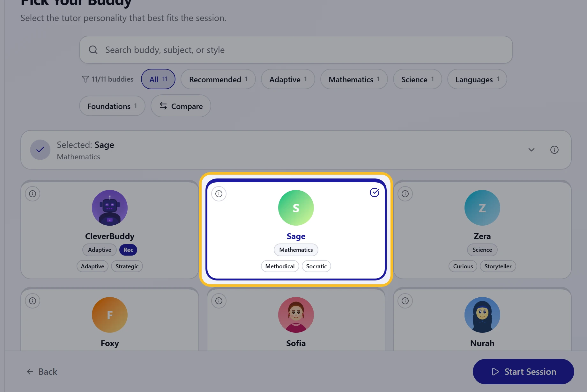Filter by Recommended buddies
The height and width of the screenshot is (392, 587).
(218, 79)
